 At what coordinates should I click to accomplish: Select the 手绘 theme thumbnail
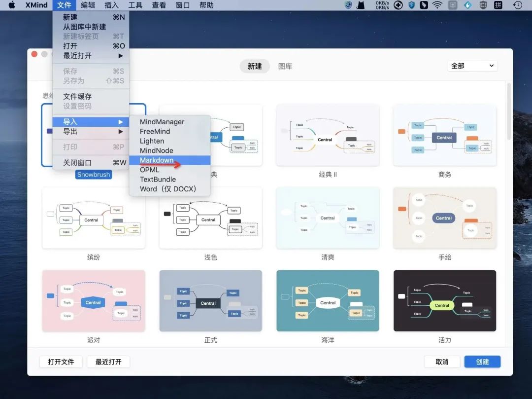pos(445,218)
